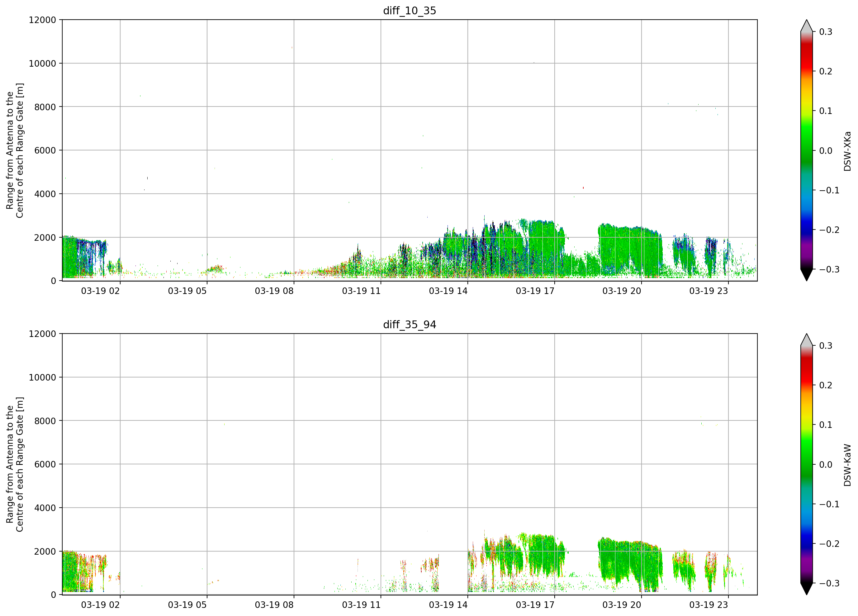
Task: Click the "2000" y-tick of diff_10_35 plot
Action: [45, 238]
